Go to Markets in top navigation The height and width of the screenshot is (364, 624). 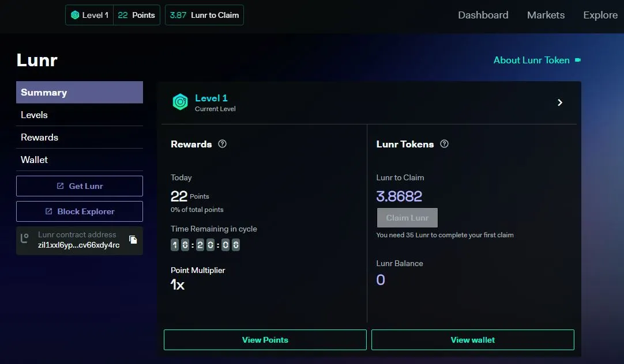tap(546, 15)
